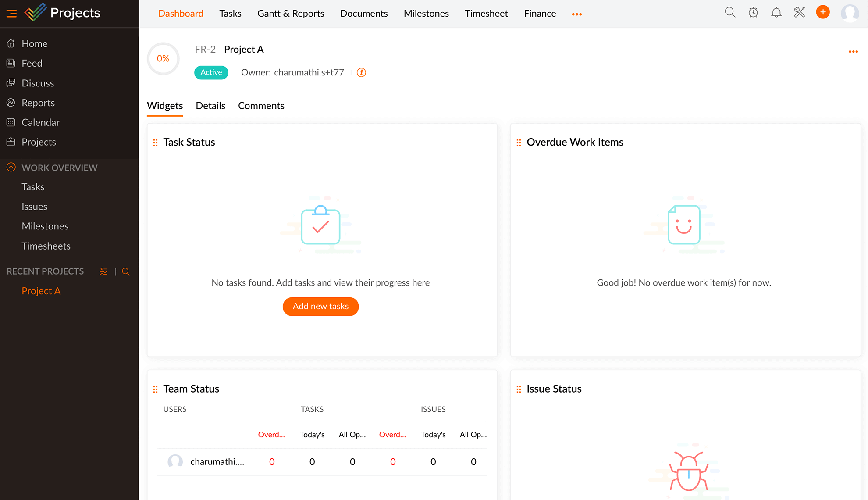The height and width of the screenshot is (500, 868).
Task: Click the Milestones sidebar item
Action: [45, 225]
